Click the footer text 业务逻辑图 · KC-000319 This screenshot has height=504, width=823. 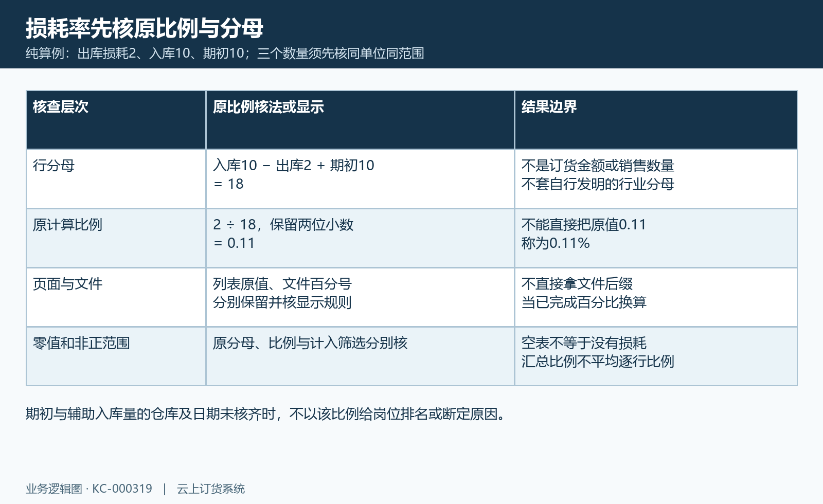[89, 489]
